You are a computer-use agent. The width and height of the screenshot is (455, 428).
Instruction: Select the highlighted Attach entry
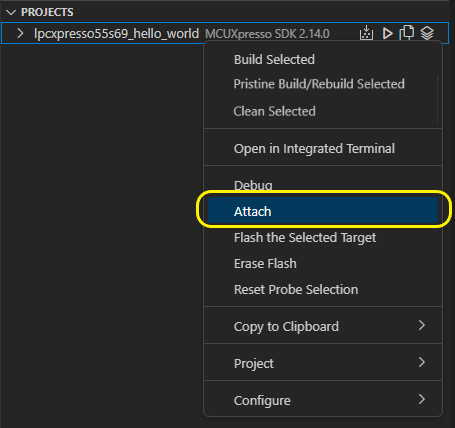[x=323, y=211]
